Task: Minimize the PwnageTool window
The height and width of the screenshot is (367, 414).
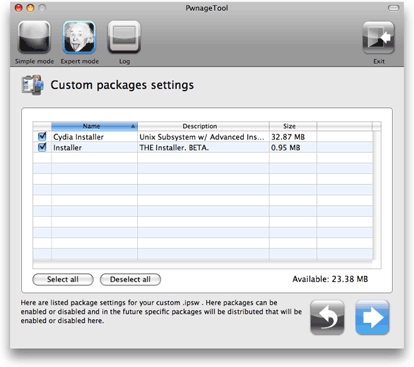Action: click(30, 8)
